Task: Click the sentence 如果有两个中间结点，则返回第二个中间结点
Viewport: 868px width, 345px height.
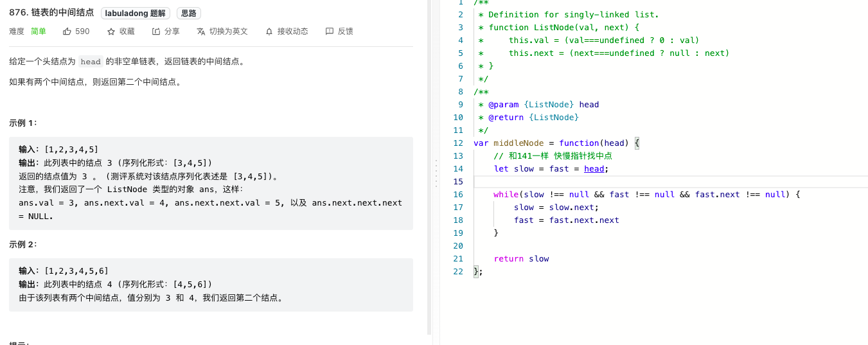Action: (95, 82)
